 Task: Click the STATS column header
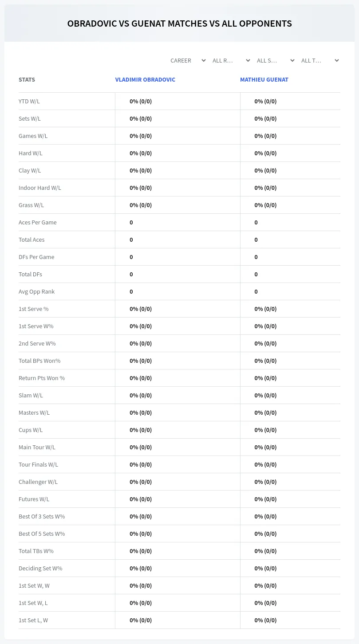(27, 80)
